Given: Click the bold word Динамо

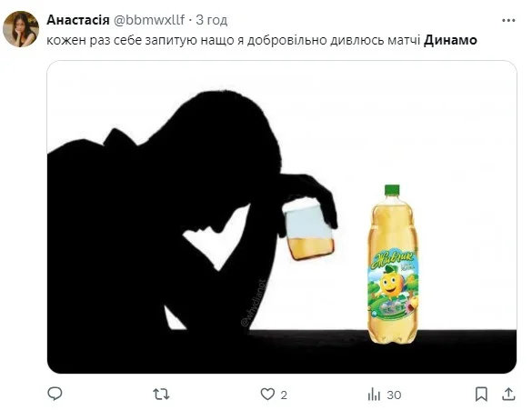Looking at the screenshot, I should pyautogui.click(x=450, y=40).
